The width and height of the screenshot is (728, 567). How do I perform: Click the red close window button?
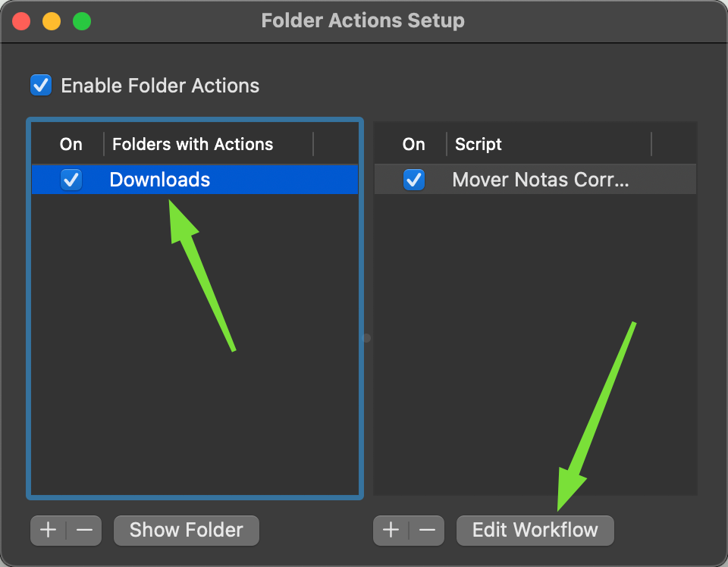(21, 21)
